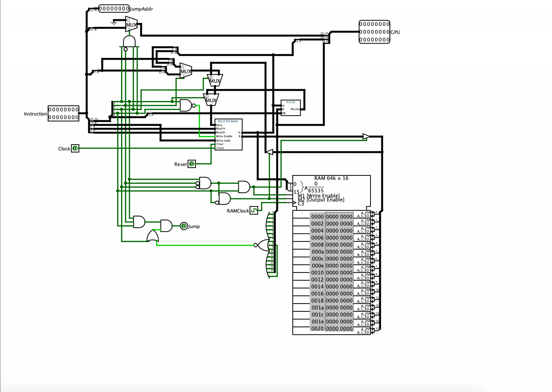552x392 pixels.
Task: Select the NAND gate feeding Write Enable
Action: click(186, 106)
